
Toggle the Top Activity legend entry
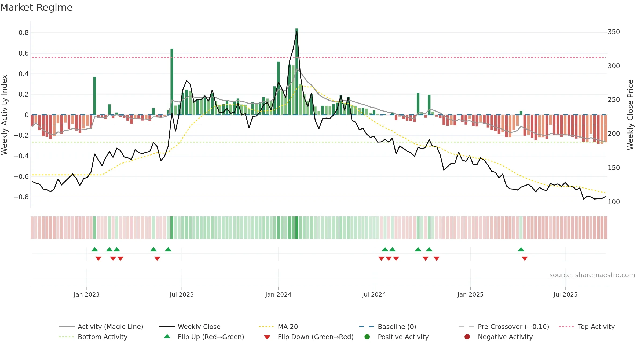pyautogui.click(x=587, y=327)
